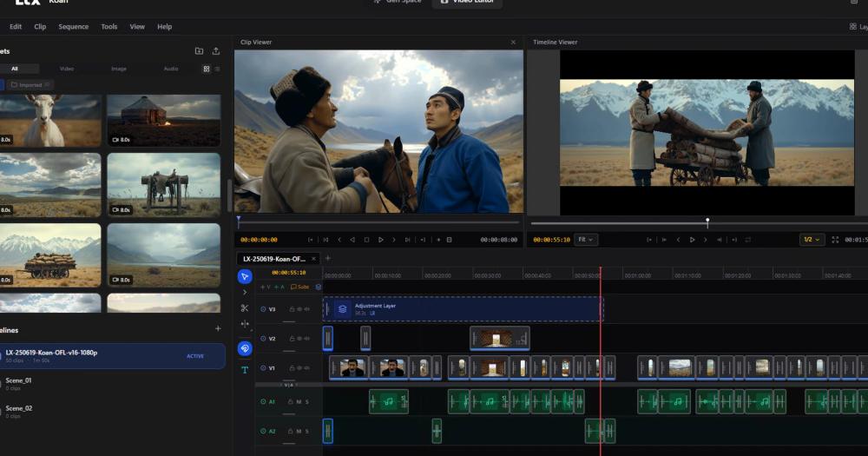
Task: Open the 1/2 playback resolution dropdown
Action: (x=812, y=240)
